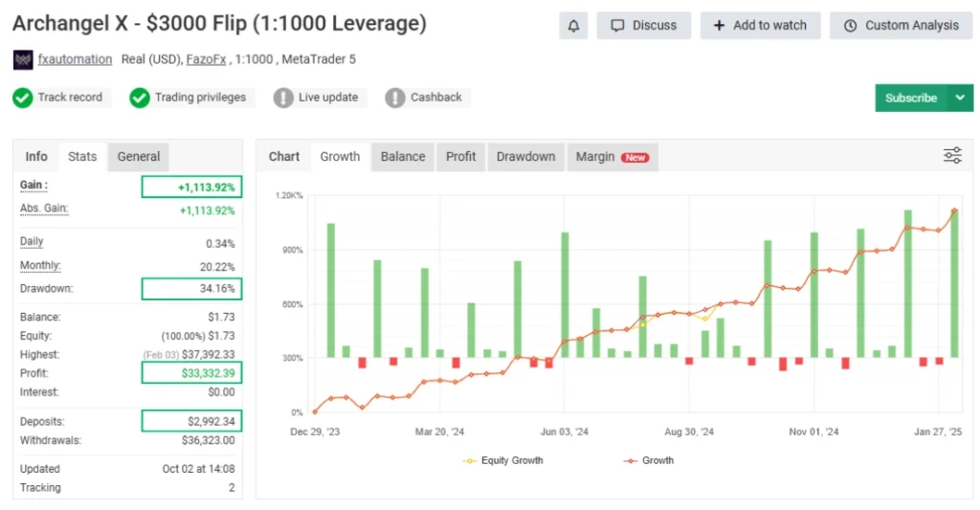Click the last growth data point on chart
This screenshot has width=980, height=510.
point(954,211)
